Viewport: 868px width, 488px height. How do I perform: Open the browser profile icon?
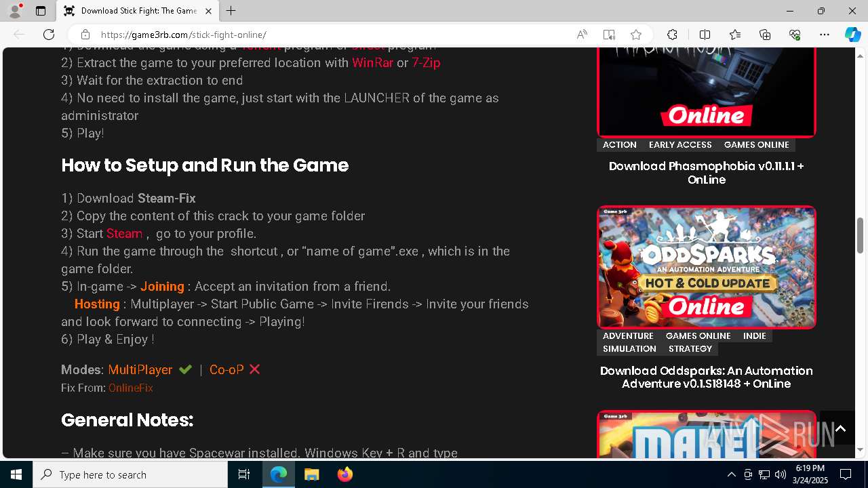coord(14,11)
